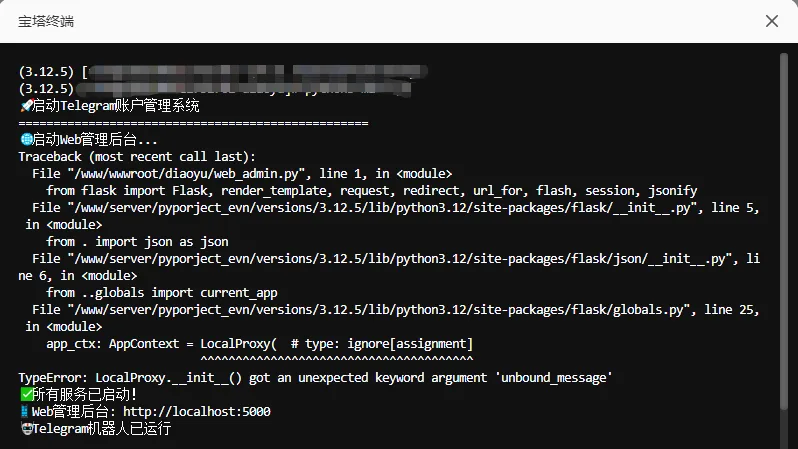
Task: Click the rocket icon before 启动Telegram账户管理系统
Action: 25,106
